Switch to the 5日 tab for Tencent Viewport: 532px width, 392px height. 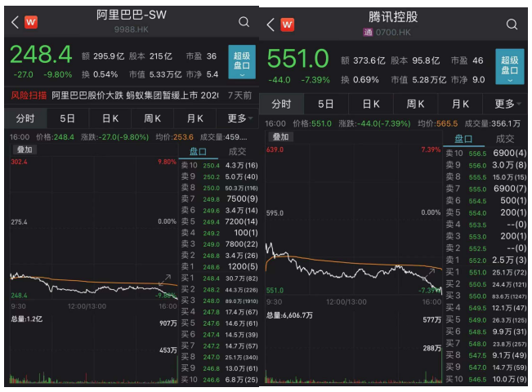[326, 104]
